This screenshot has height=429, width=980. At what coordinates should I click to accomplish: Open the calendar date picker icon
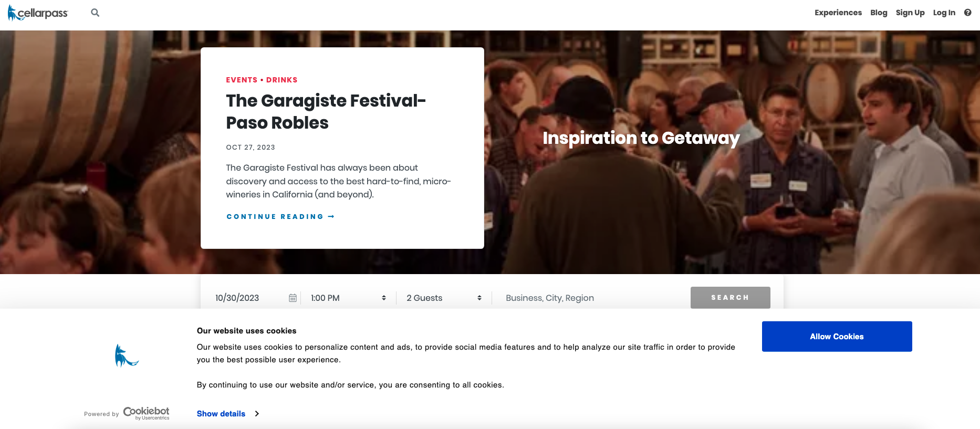293,298
